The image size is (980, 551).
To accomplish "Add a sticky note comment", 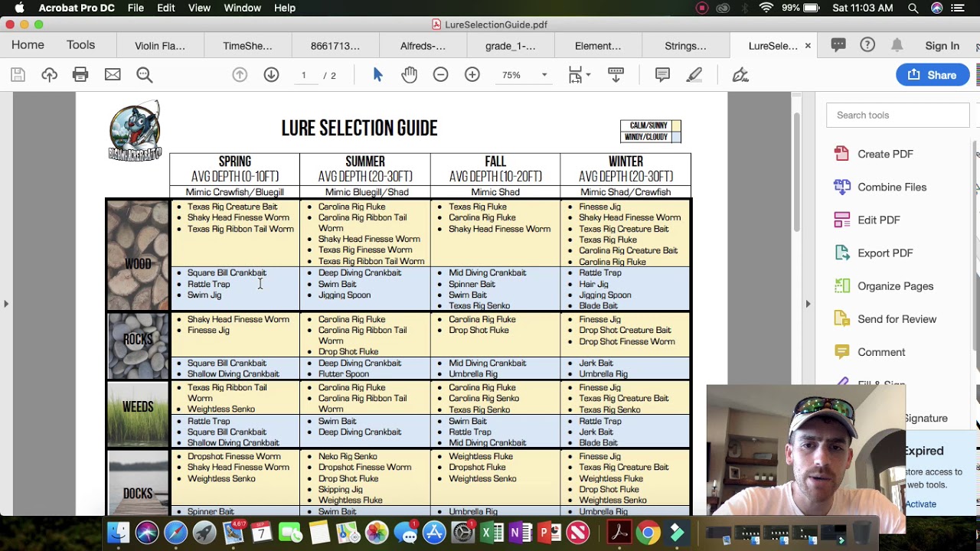I will (662, 75).
